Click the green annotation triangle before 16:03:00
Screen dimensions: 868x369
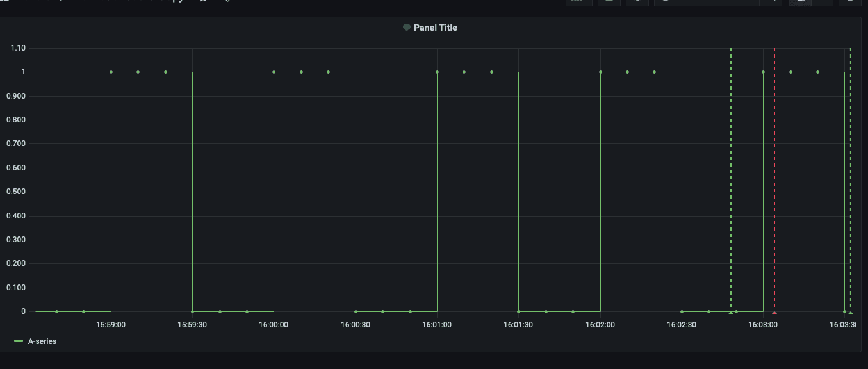[731, 313]
